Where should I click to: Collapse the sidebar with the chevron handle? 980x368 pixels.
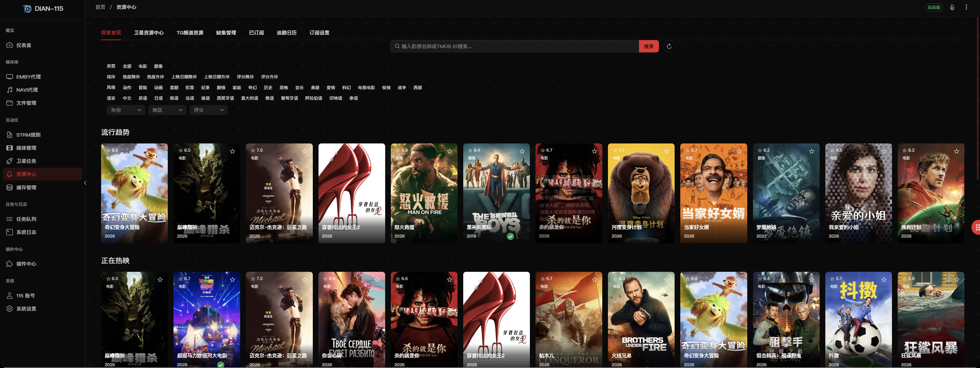[85, 183]
